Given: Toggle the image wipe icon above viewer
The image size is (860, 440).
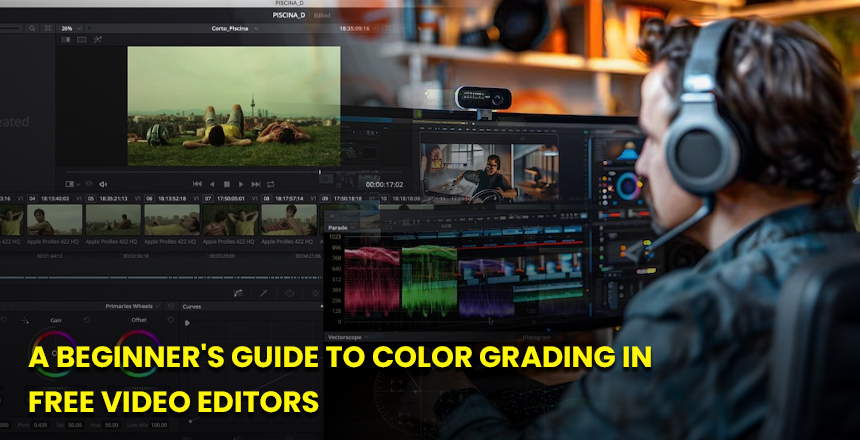Looking at the screenshot, I should pyautogui.click(x=66, y=40).
